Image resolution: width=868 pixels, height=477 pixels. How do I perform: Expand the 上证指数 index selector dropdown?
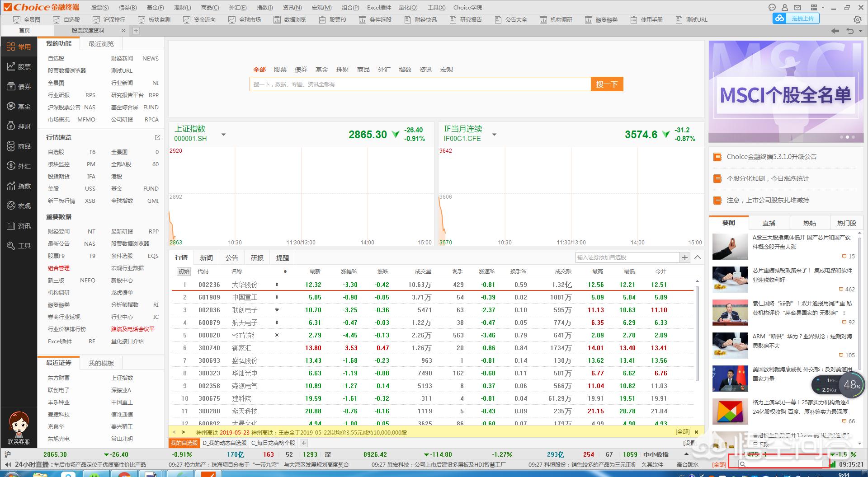tap(223, 135)
